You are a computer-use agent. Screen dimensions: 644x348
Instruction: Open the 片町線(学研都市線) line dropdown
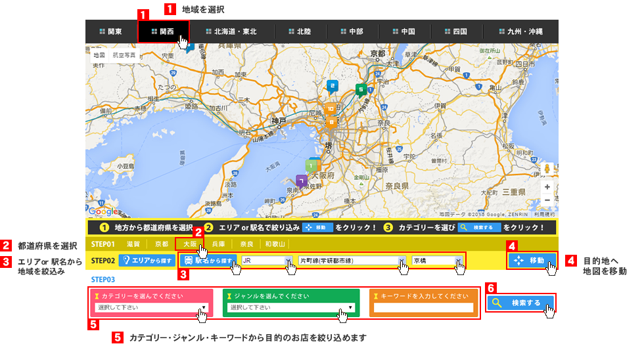tap(352, 261)
